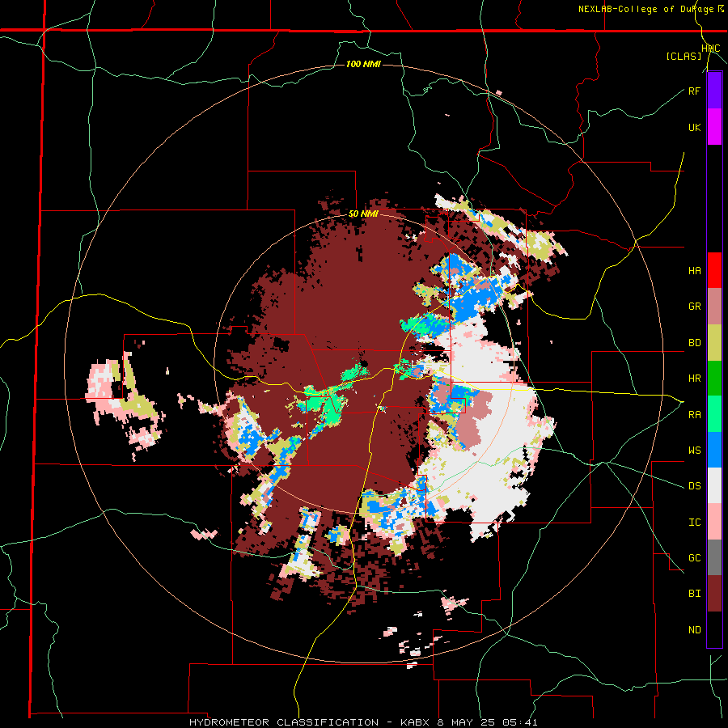This screenshot has height=728, width=728.
Task: Click the BD olive legend swatch
Action: click(714, 343)
